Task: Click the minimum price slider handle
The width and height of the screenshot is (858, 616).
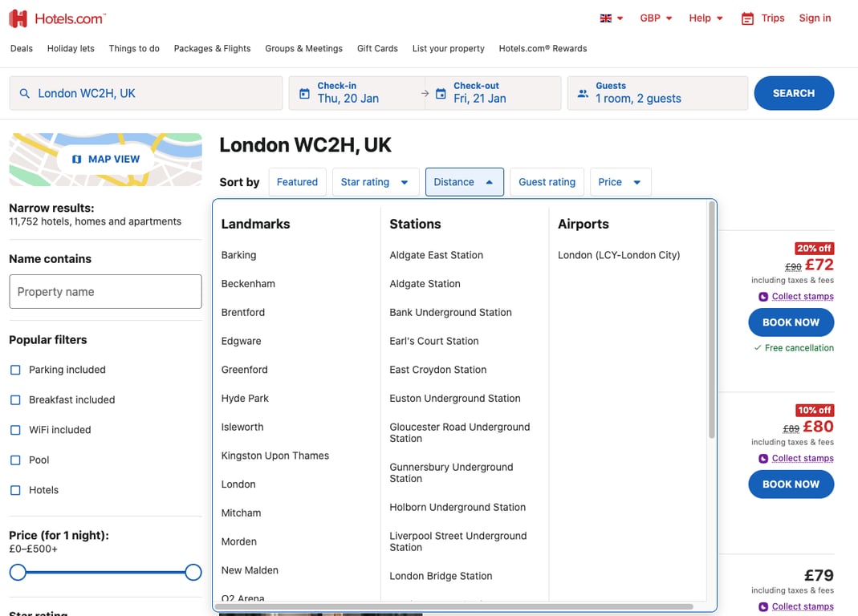Action: click(x=18, y=573)
